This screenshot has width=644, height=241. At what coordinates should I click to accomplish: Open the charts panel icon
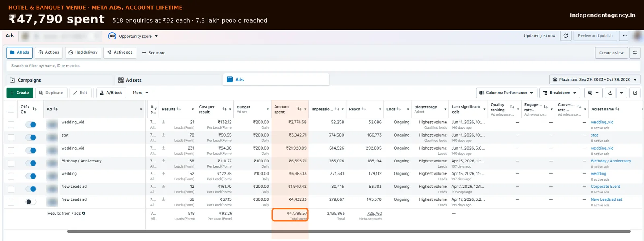pos(635,93)
